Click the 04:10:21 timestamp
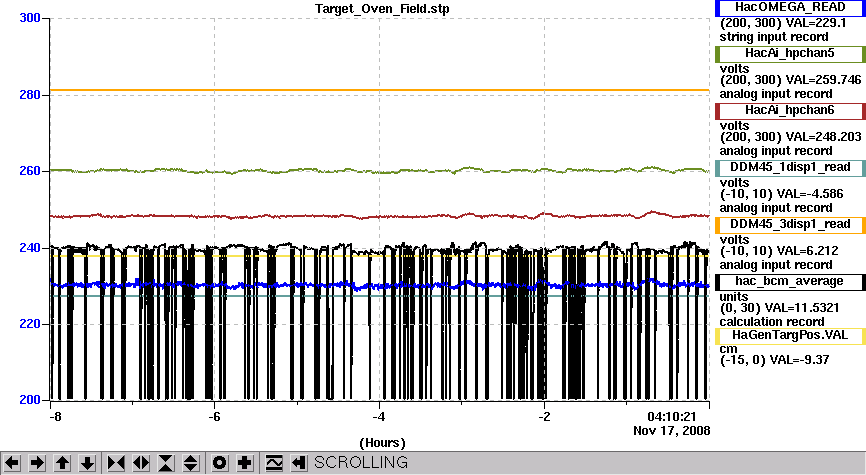Screen dimensions: 866x475 (672, 416)
